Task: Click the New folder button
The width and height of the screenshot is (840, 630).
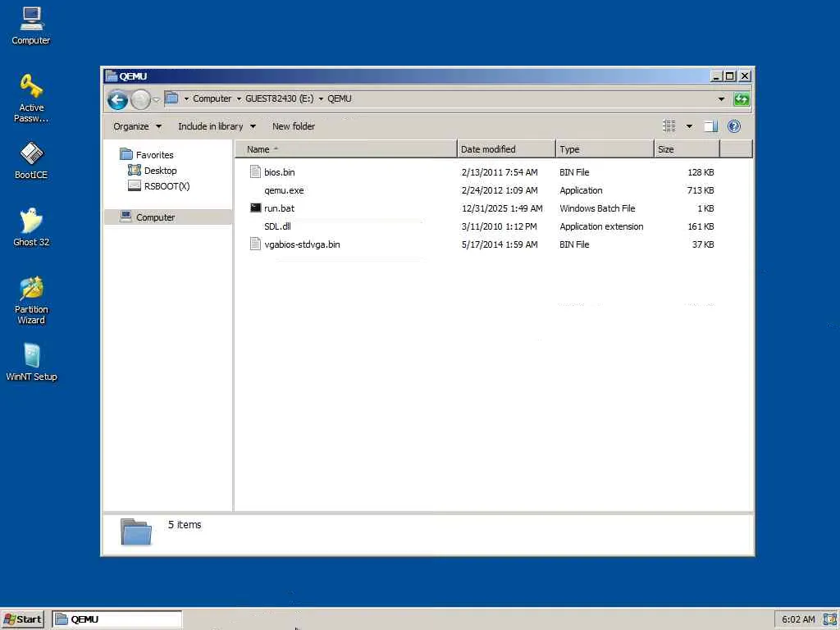Action: coord(294,126)
